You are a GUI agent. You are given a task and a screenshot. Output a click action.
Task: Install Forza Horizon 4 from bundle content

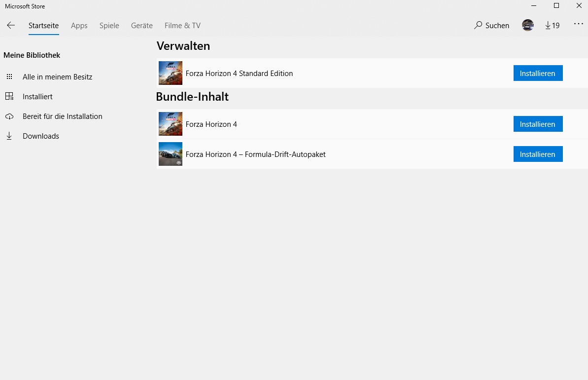(538, 124)
